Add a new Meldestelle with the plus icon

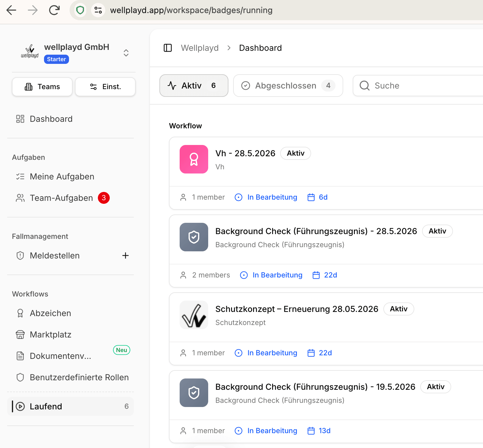[126, 255]
